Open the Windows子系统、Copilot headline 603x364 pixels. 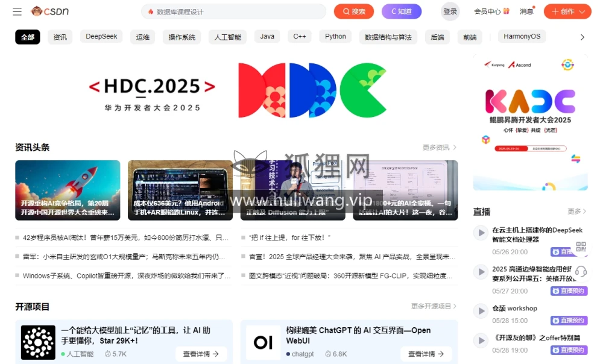coord(127,276)
